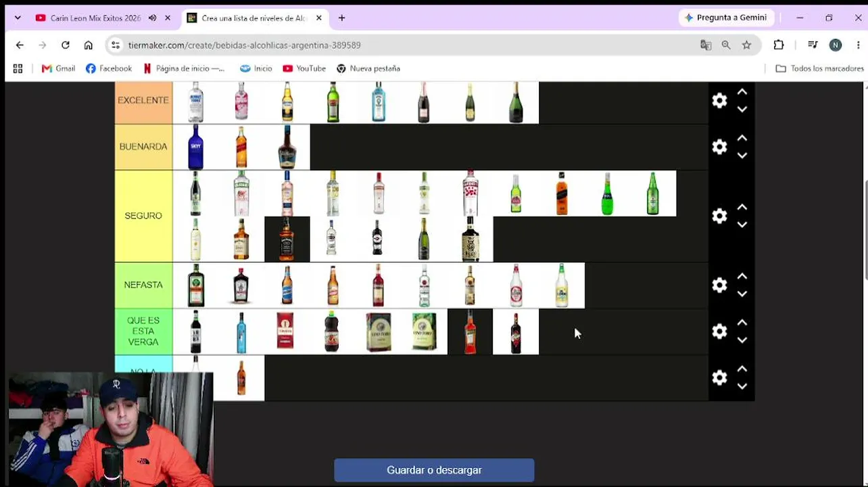The height and width of the screenshot is (487, 868).
Task: Edit the SEGURO tier label
Action: tap(143, 216)
